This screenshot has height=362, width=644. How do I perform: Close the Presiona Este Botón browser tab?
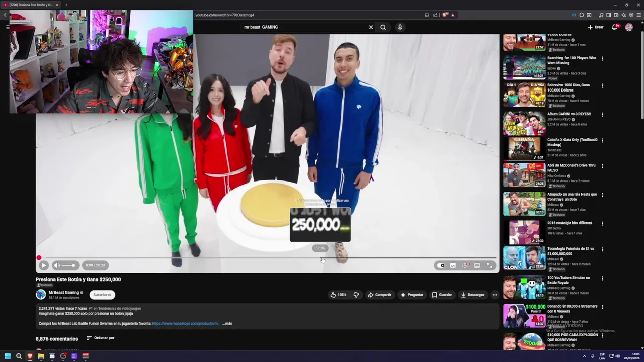pos(57,5)
